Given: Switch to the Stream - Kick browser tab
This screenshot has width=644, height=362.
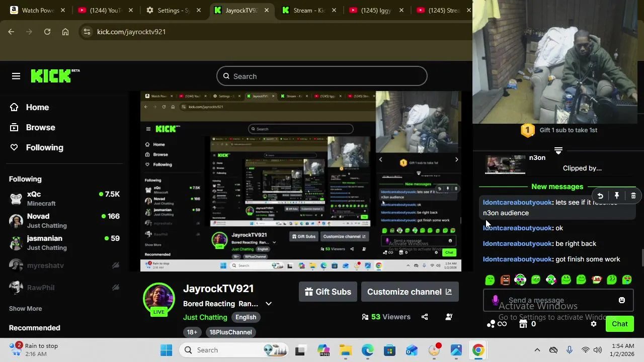Looking at the screenshot, I should tap(309, 10).
